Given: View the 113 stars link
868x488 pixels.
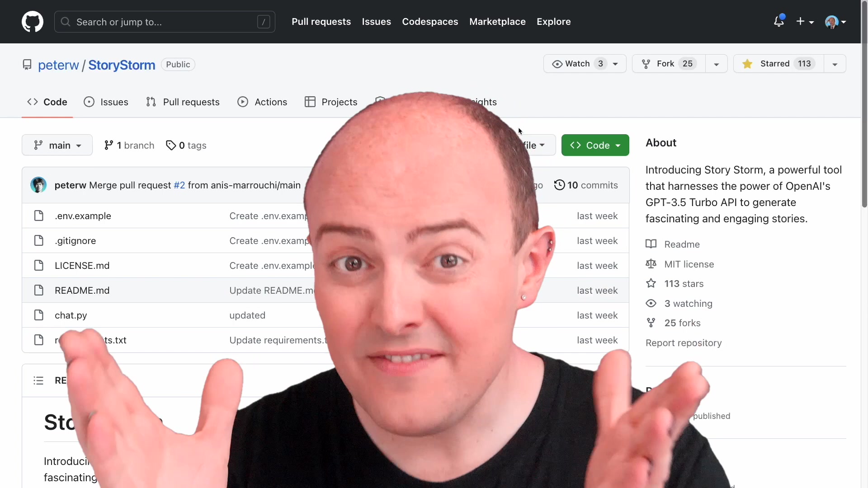Looking at the screenshot, I should pos(684,284).
